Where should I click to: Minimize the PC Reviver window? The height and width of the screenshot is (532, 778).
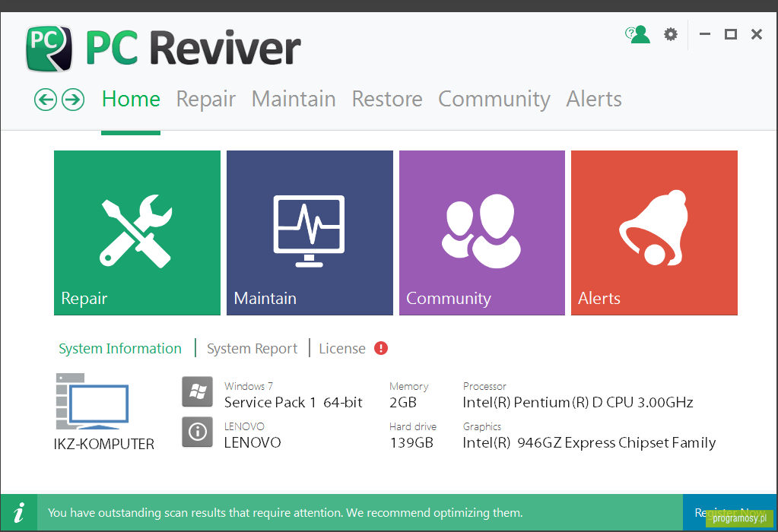704,34
